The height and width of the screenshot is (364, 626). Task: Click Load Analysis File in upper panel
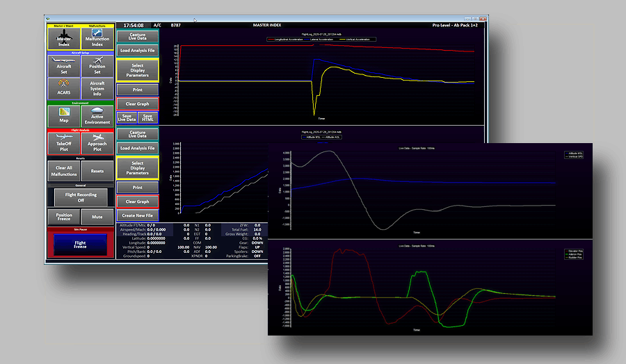137,51
